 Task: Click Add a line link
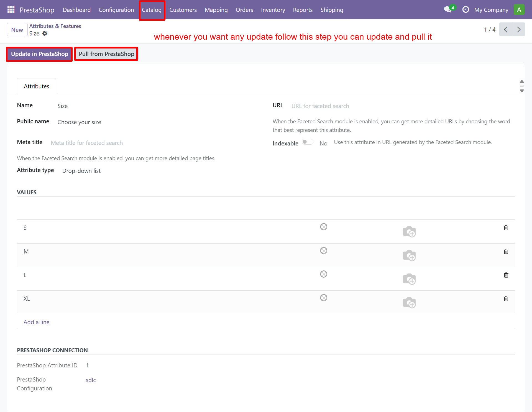coord(36,322)
